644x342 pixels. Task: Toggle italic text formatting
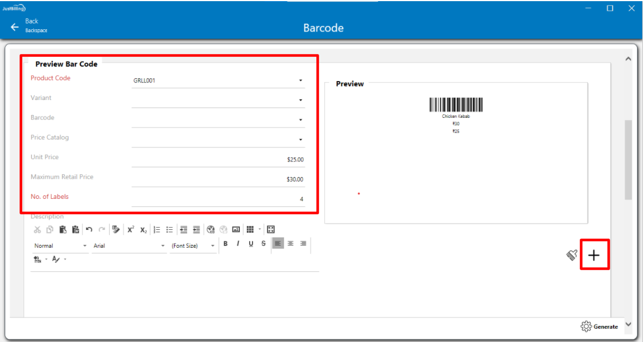pyautogui.click(x=238, y=244)
